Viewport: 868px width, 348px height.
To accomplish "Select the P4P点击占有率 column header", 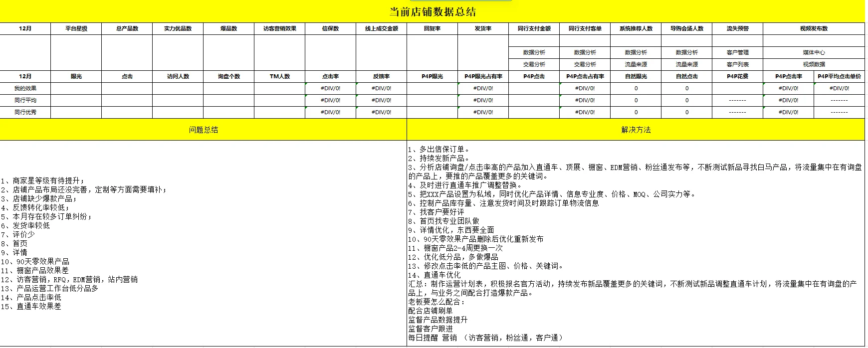I will (585, 76).
